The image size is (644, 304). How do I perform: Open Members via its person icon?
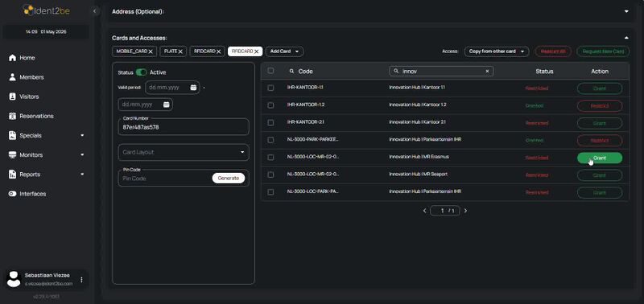click(x=12, y=77)
